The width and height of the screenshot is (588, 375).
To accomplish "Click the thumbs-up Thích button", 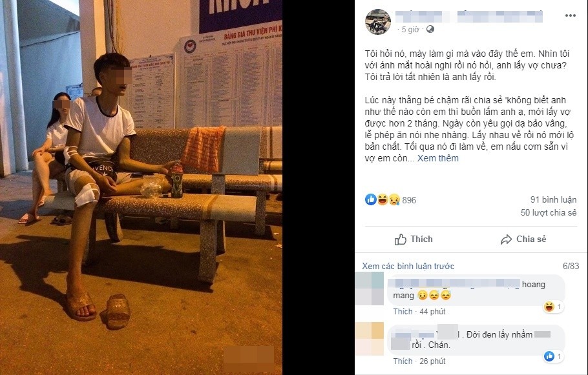I will pyautogui.click(x=414, y=239).
